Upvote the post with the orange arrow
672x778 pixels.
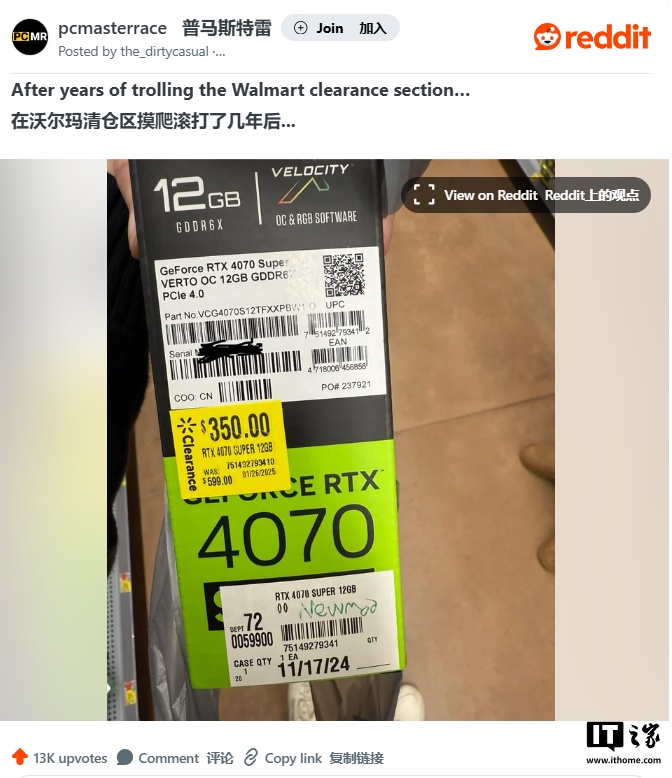[20, 757]
